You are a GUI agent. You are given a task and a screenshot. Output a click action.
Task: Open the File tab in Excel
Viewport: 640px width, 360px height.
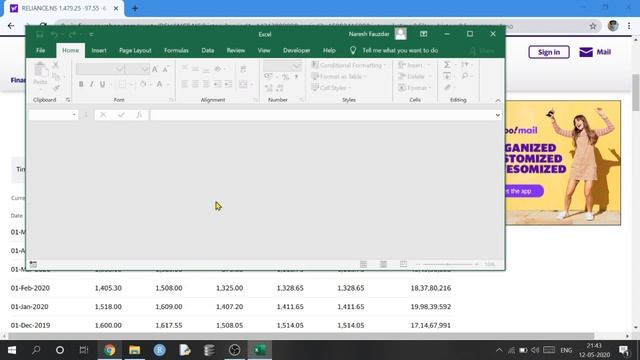point(40,50)
